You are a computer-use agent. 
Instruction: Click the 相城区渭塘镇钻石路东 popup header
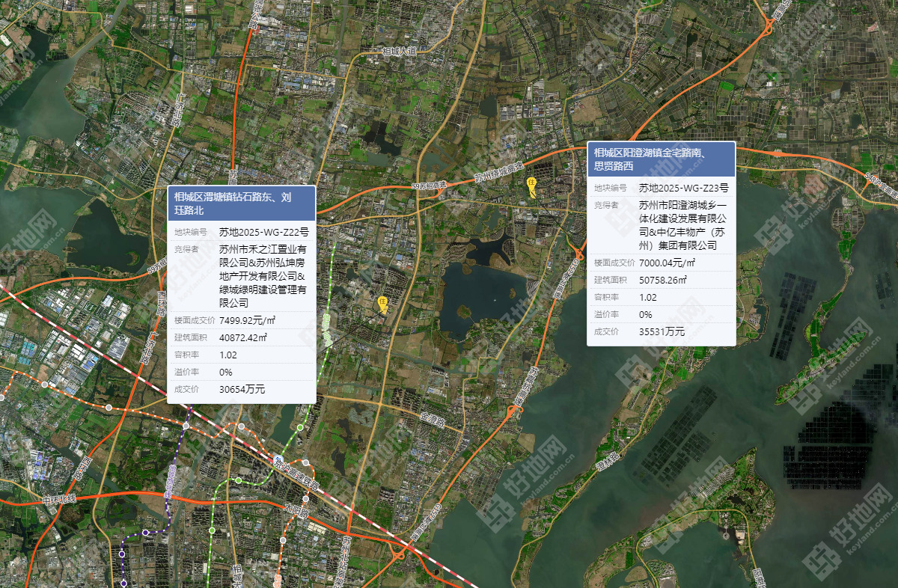241,203
